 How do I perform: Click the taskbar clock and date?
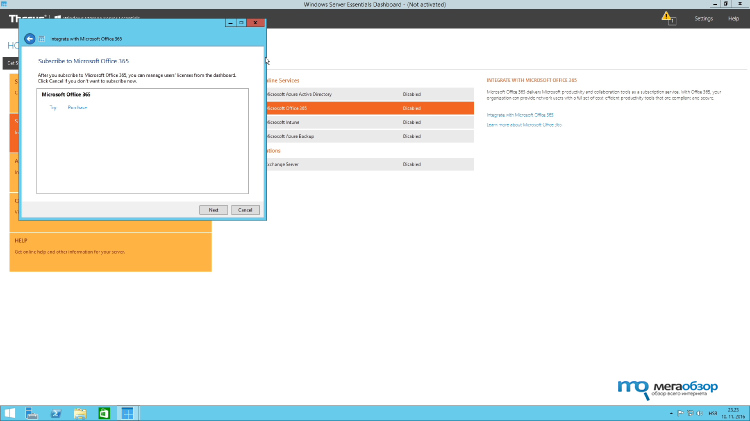(x=733, y=413)
